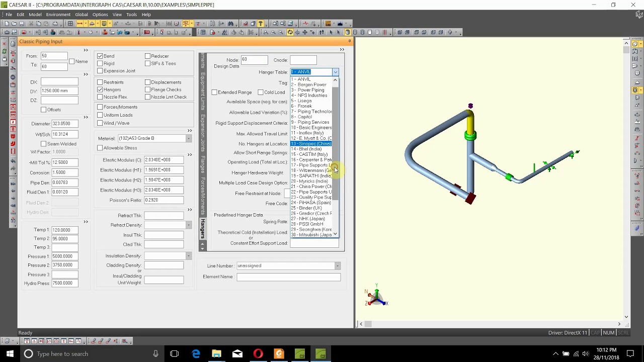Open the Global menu
The width and height of the screenshot is (644, 362).
[82, 15]
